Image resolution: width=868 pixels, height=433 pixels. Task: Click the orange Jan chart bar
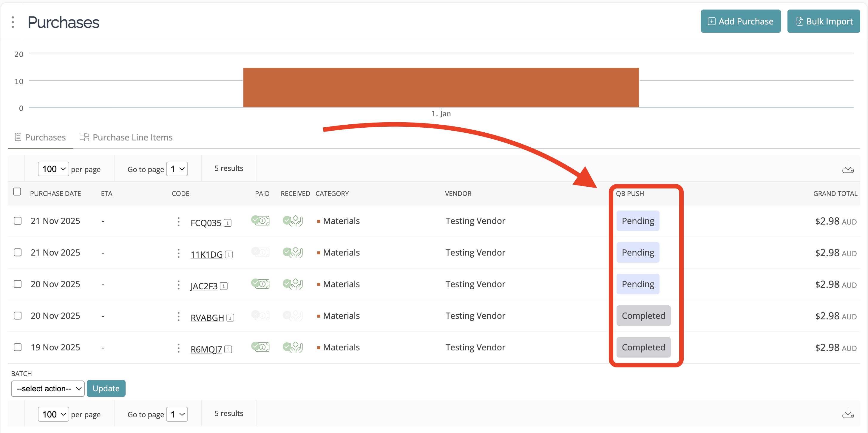pyautogui.click(x=441, y=87)
